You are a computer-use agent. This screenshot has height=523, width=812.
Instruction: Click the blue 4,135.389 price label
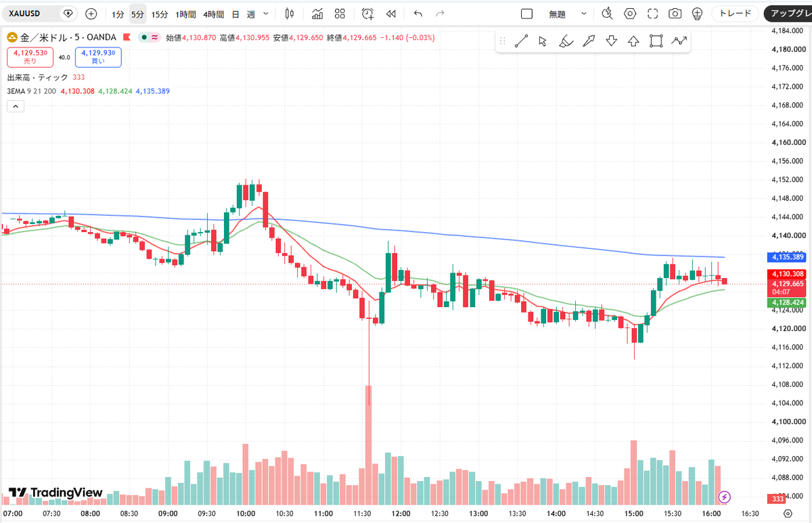(786, 257)
